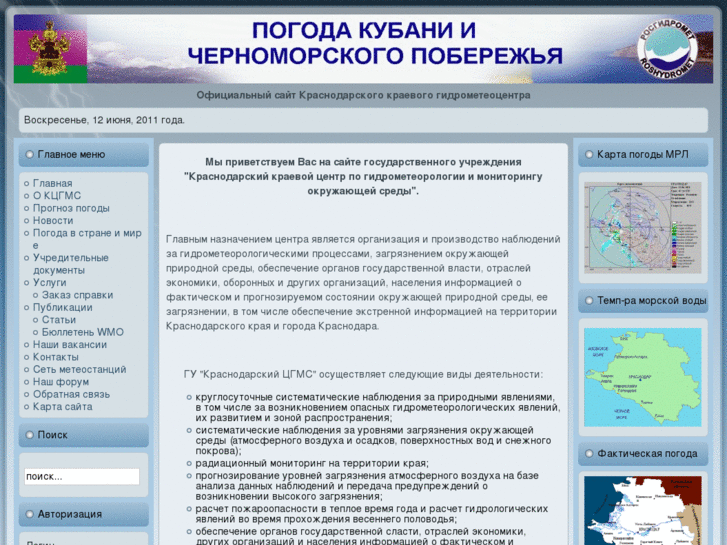Open Сеть метеостанций link
This screenshot has height=545, width=727.
[79, 370]
